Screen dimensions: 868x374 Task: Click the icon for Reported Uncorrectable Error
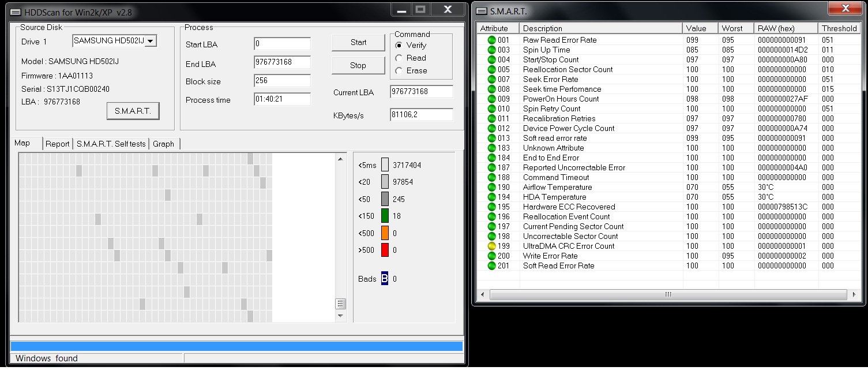tap(491, 167)
